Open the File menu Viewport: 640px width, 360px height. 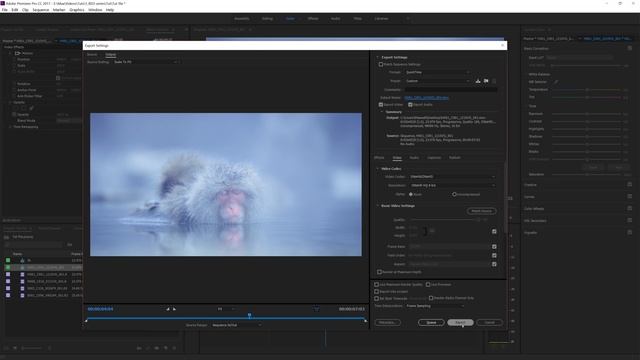coord(4,10)
